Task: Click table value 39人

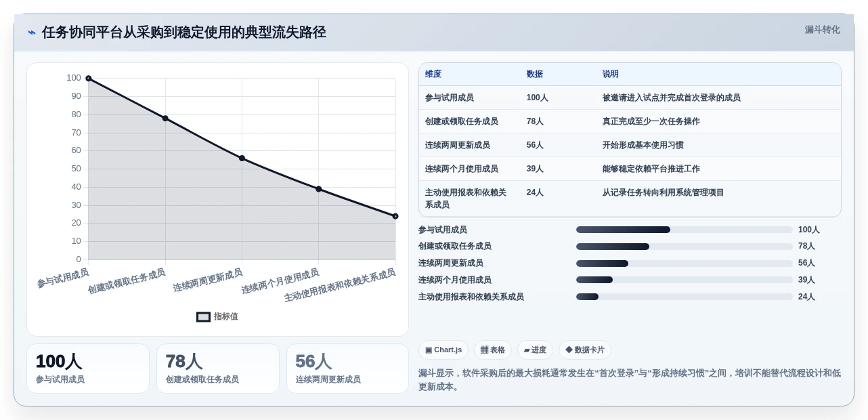Action: pyautogui.click(x=535, y=169)
